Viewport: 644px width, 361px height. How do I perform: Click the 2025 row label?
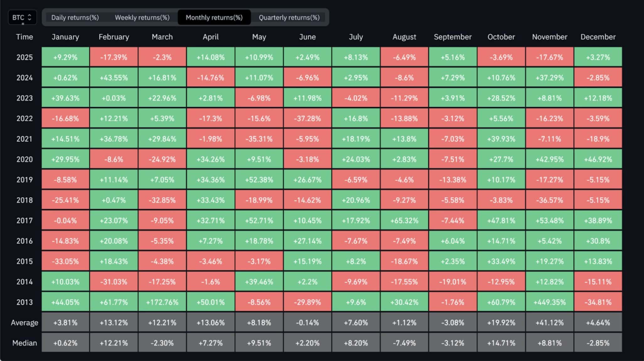pos(24,57)
